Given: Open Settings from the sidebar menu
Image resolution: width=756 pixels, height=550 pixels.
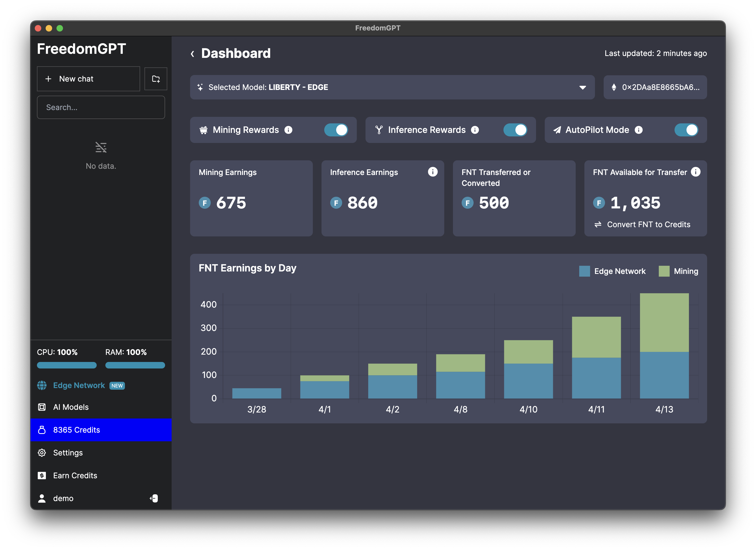Looking at the screenshot, I should pyautogui.click(x=68, y=453).
